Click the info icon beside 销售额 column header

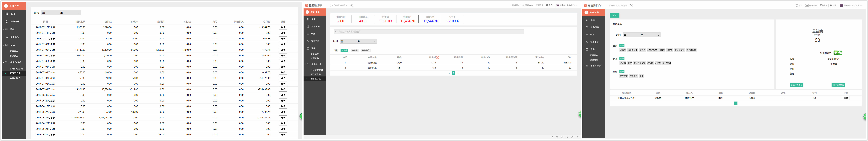pos(437,58)
